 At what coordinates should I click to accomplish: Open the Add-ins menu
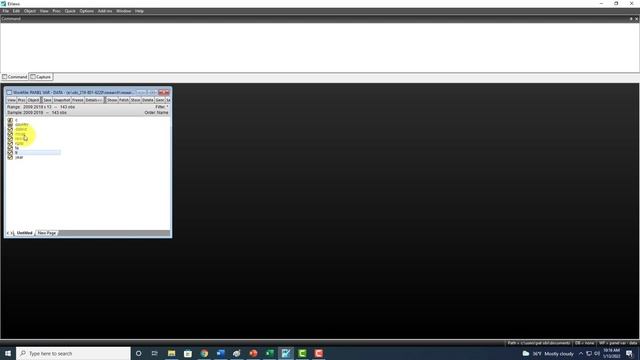pos(105,11)
